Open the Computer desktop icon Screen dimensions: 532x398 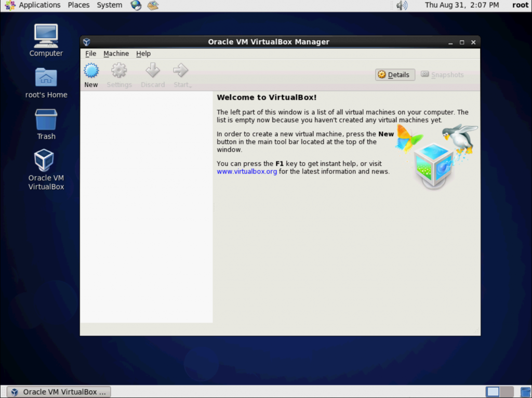point(46,40)
